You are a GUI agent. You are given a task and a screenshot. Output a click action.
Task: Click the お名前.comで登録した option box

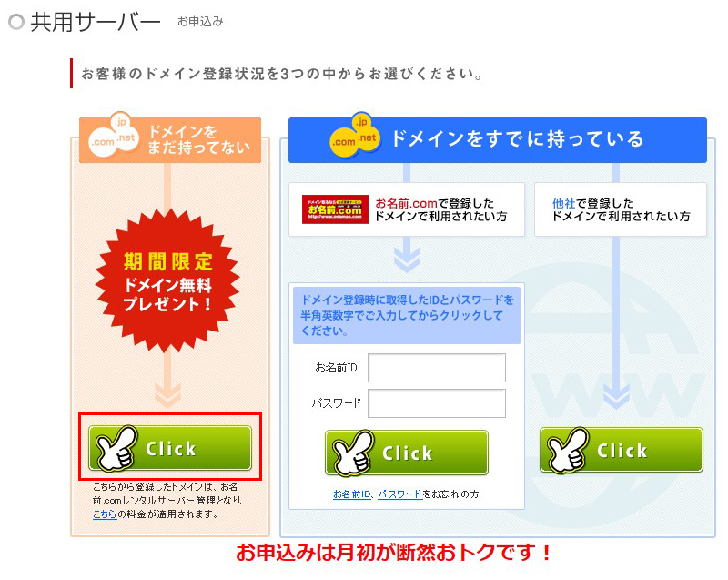click(x=407, y=209)
